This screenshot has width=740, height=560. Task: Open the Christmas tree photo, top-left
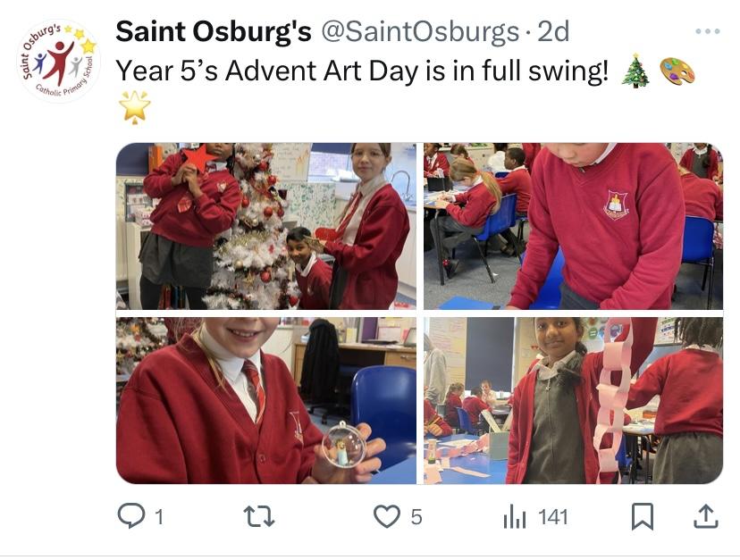265,226
